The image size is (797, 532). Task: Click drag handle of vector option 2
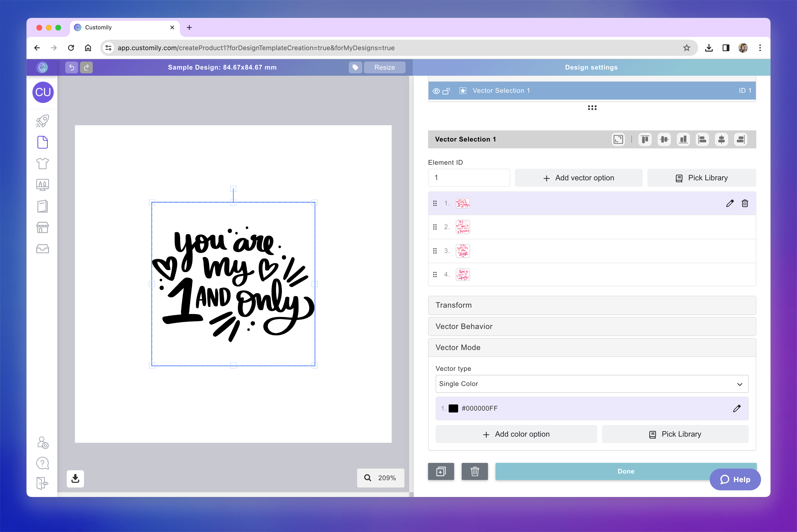[435, 227]
